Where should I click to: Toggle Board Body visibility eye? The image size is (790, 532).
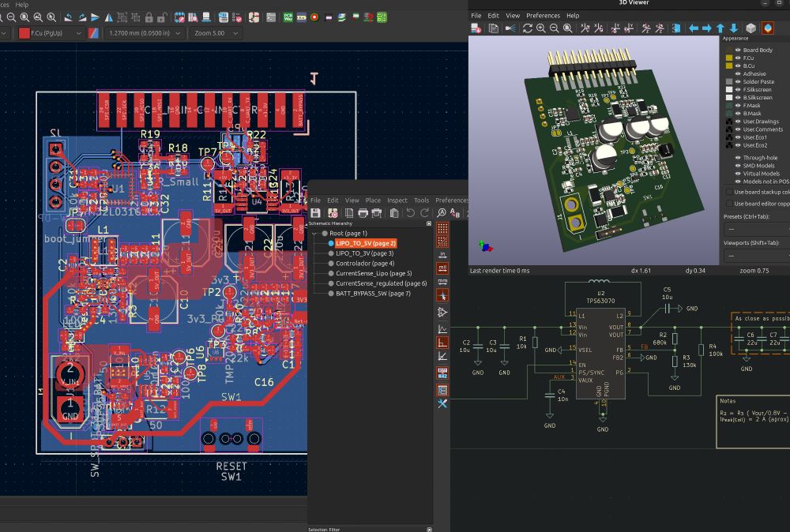[x=738, y=50]
